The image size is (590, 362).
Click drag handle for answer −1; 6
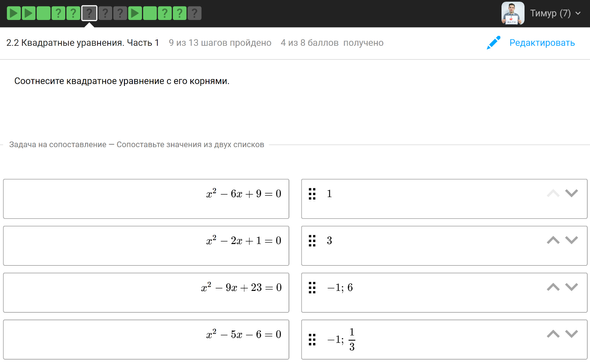tap(312, 288)
